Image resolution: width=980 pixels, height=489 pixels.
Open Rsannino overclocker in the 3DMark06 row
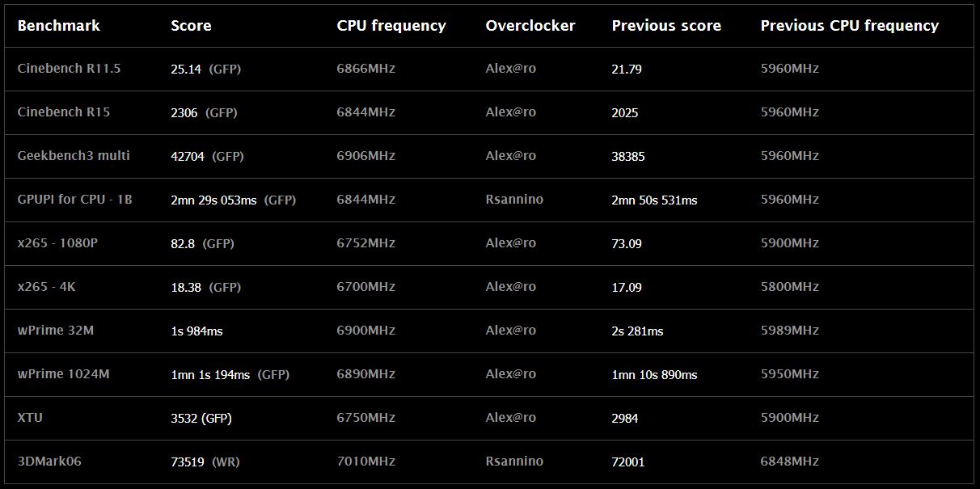point(514,462)
